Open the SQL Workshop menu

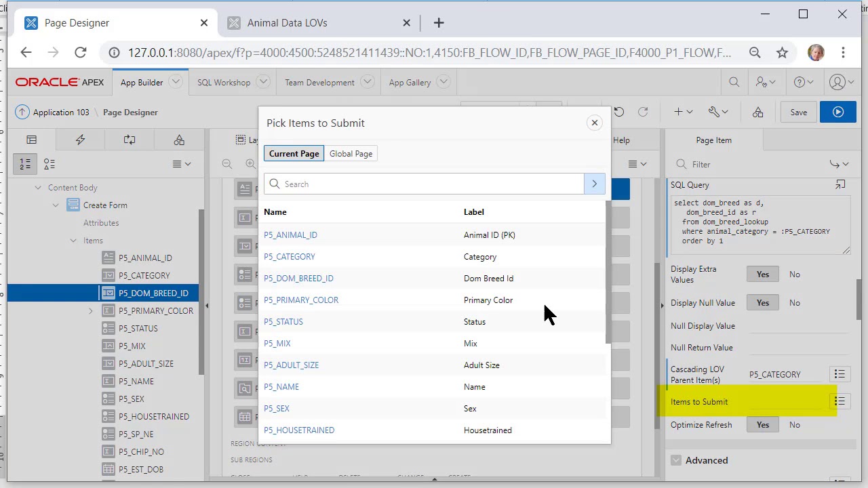pyautogui.click(x=224, y=83)
